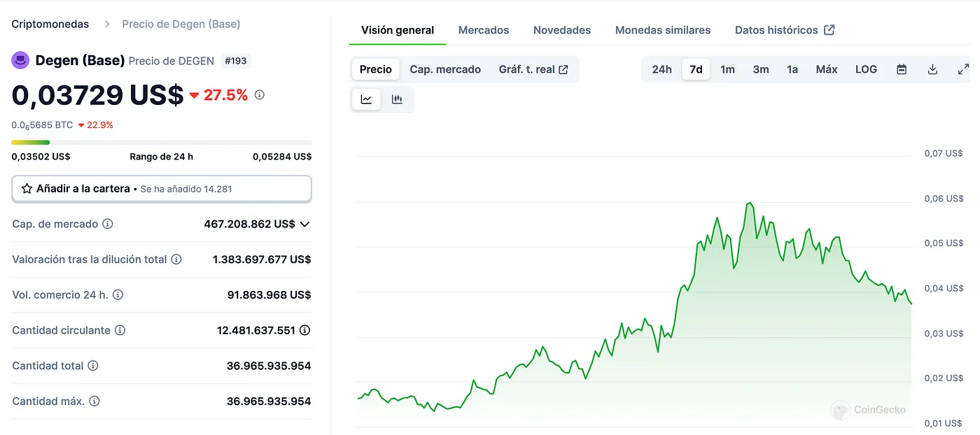The width and height of the screenshot is (980, 435).
Task: Expand the Cap. de mercado value chevron
Action: coord(304,224)
